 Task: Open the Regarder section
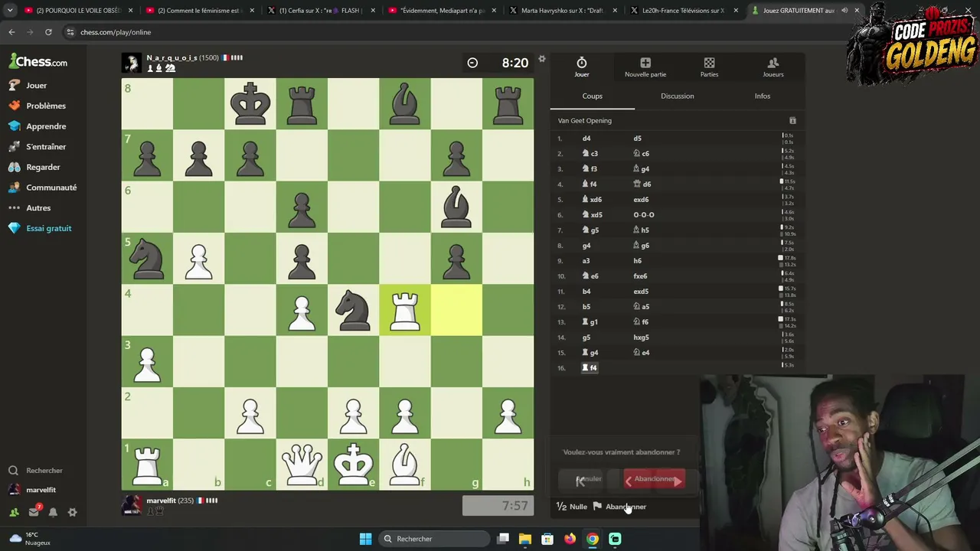click(34, 167)
